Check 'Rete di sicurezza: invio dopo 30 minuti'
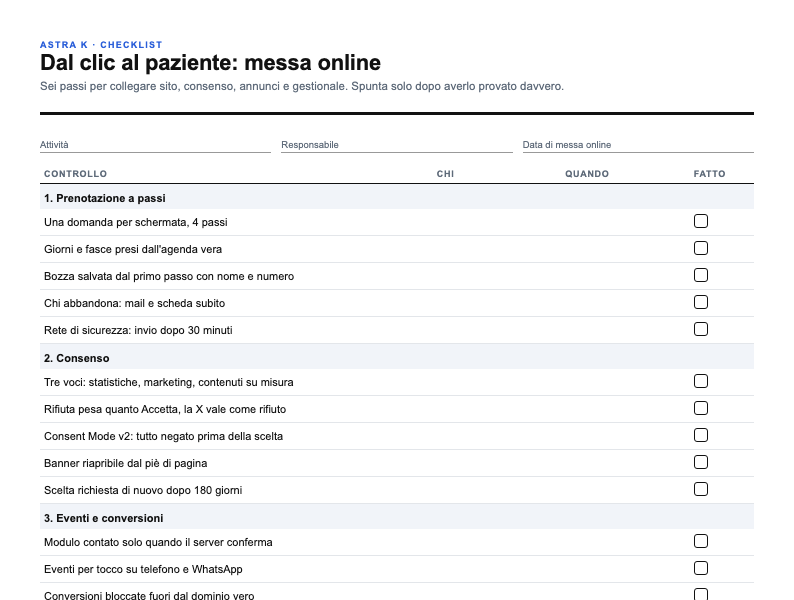Image resolution: width=794 pixels, height=600 pixels. pyautogui.click(x=701, y=329)
